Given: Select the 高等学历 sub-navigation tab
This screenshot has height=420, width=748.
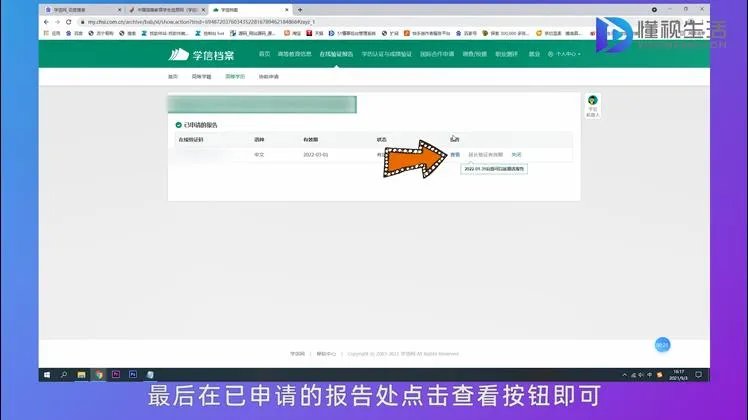Looking at the screenshot, I should pos(235,76).
